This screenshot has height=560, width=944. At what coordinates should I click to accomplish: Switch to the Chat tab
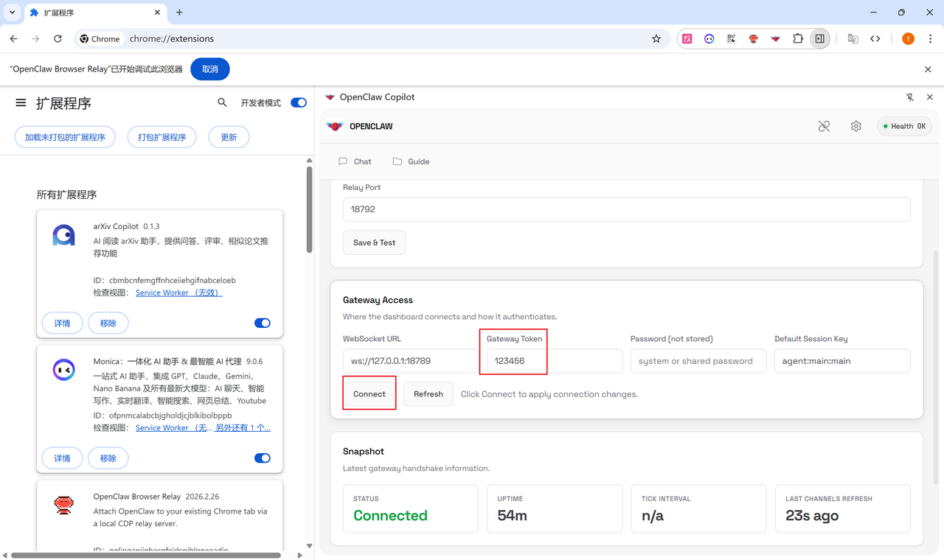[355, 161]
